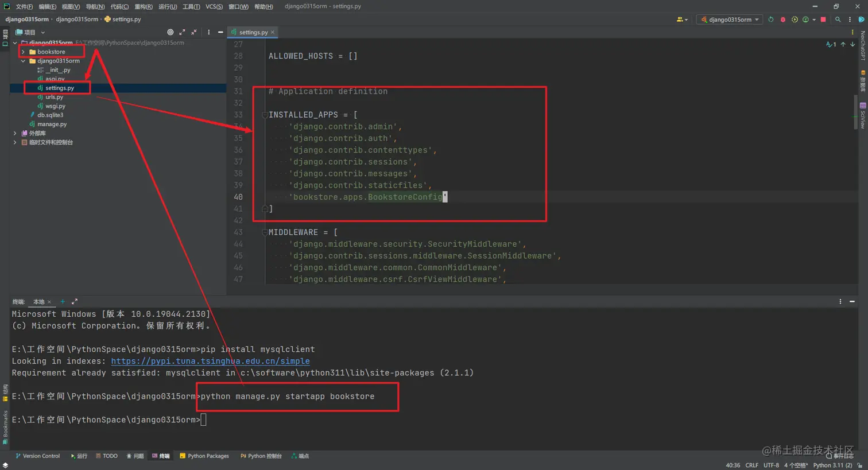
Task: Click the Python 3.11 interpreter status widget
Action: coord(833,465)
